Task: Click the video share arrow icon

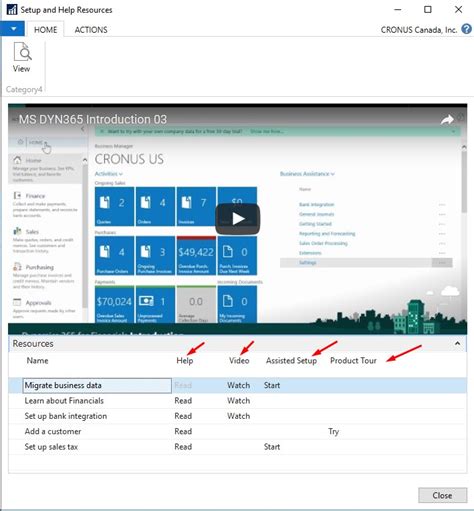Action: point(447,120)
